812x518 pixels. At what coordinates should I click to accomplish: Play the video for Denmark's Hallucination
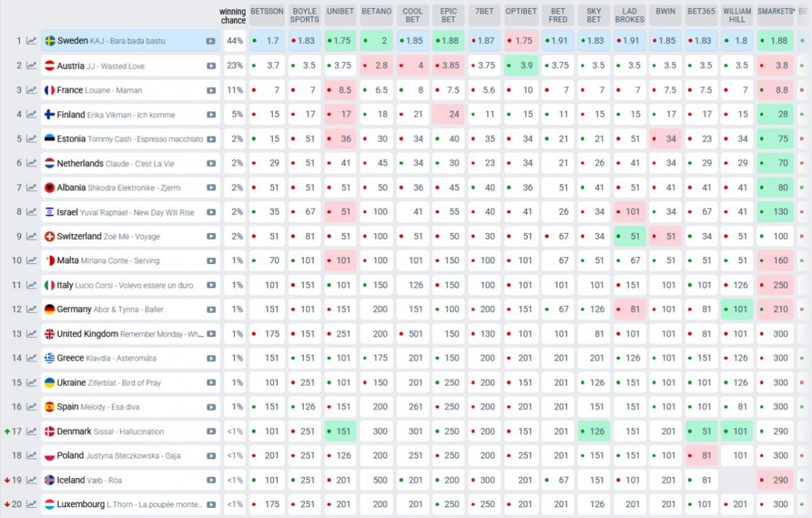(x=211, y=431)
